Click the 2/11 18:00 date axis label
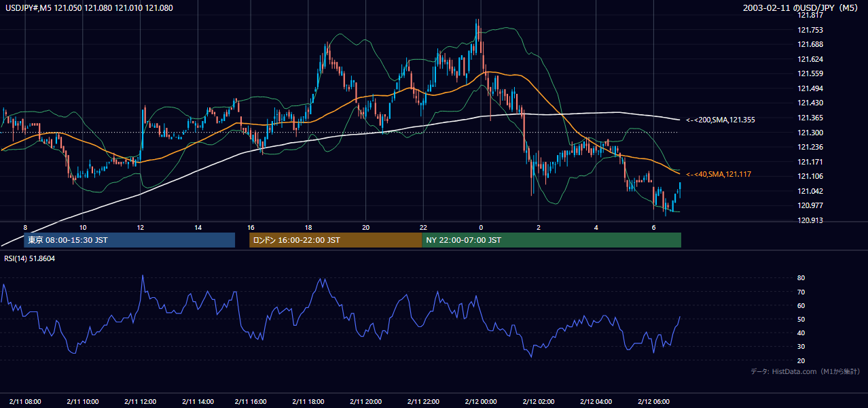The height and width of the screenshot is (408, 868). (308, 402)
